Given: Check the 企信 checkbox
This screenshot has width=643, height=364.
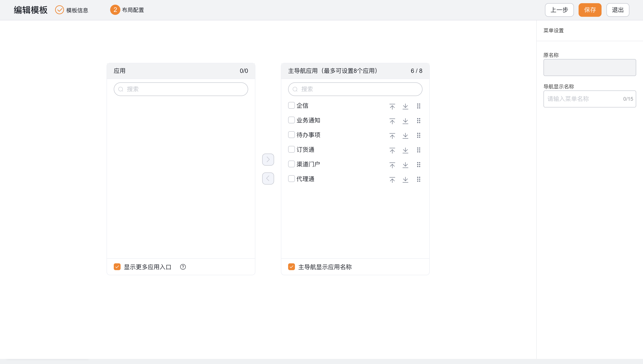Looking at the screenshot, I should pyautogui.click(x=291, y=106).
